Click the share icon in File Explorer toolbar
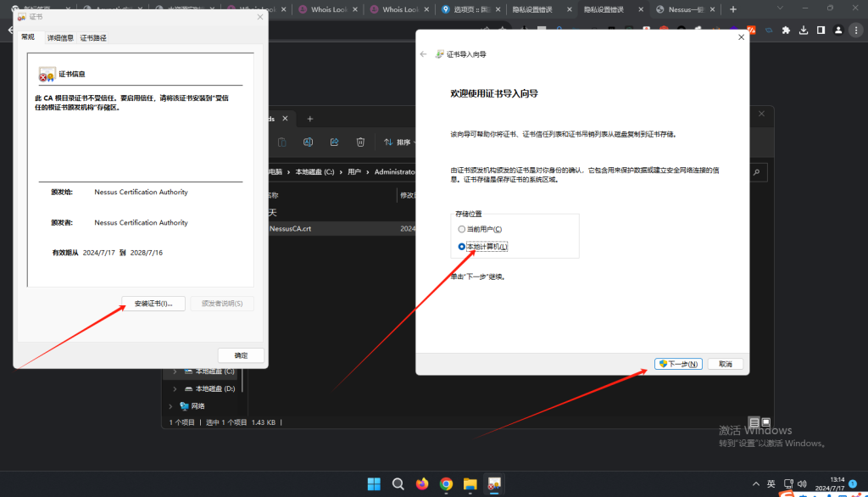Screen dimensions: 868x497 [334, 142]
